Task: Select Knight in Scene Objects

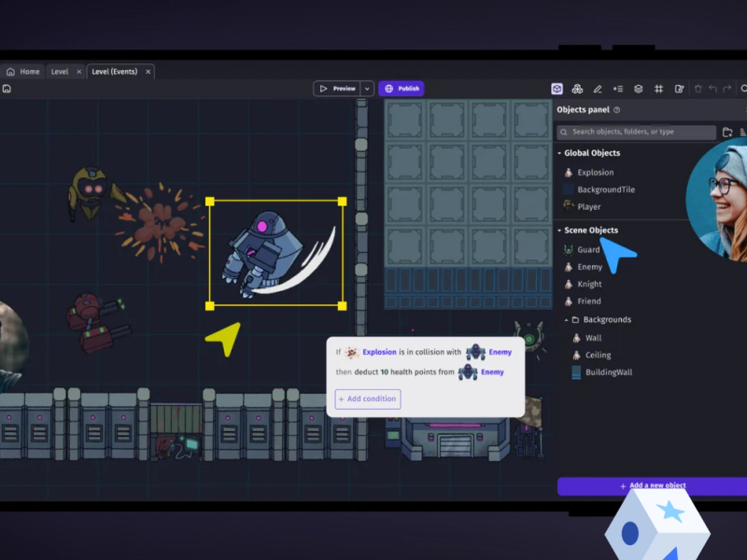Action: point(589,285)
